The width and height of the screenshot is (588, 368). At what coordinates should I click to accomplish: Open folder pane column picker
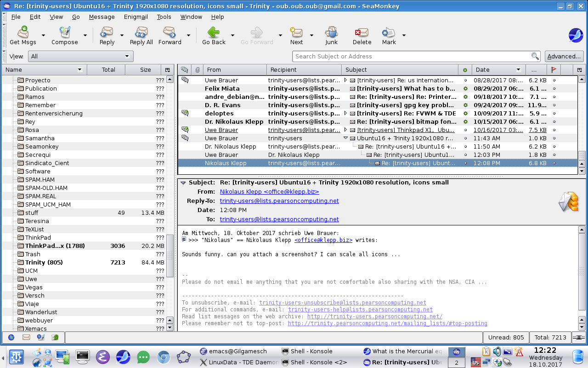point(167,70)
